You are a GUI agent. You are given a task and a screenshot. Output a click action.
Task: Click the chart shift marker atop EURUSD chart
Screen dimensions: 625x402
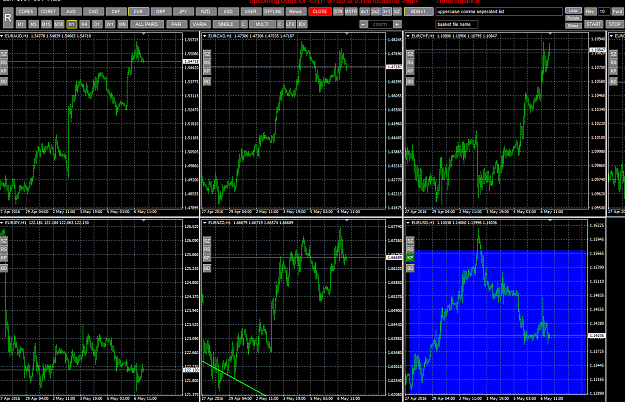click(x=550, y=220)
